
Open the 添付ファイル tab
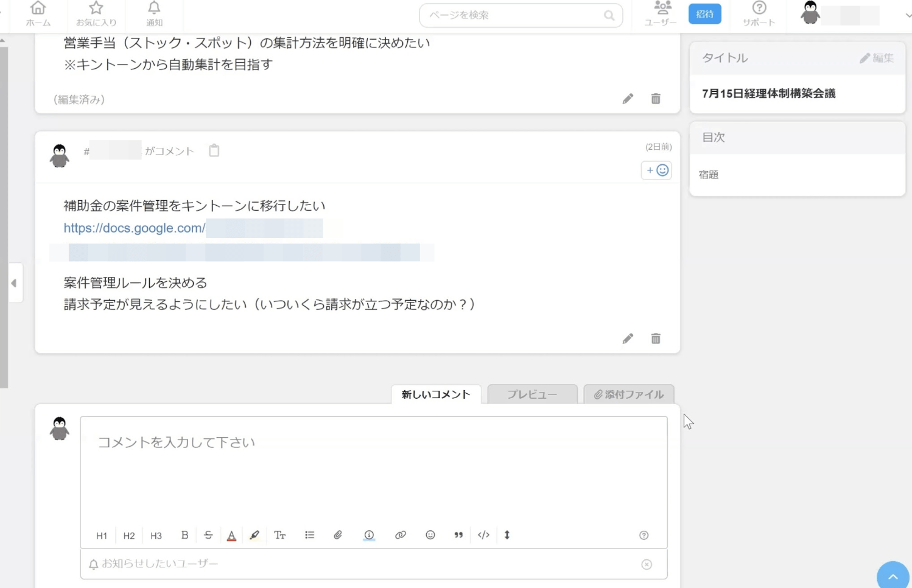pyautogui.click(x=628, y=394)
